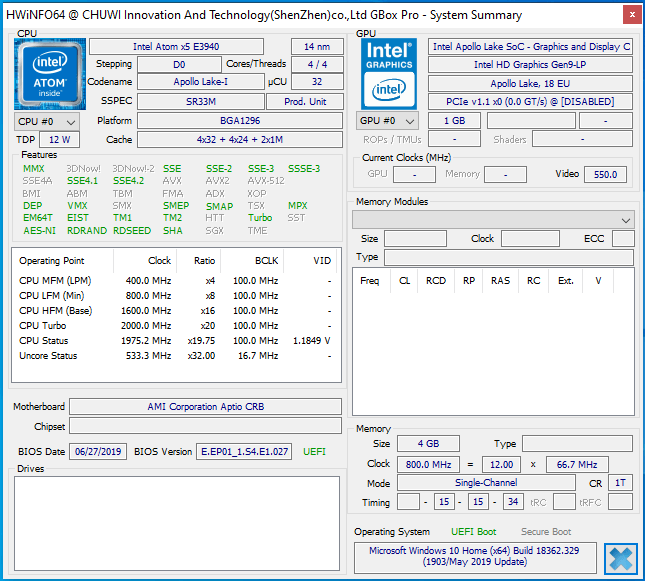Image resolution: width=645 pixels, height=581 pixels.
Task: Click the 14 nm process field
Action: click(x=317, y=46)
